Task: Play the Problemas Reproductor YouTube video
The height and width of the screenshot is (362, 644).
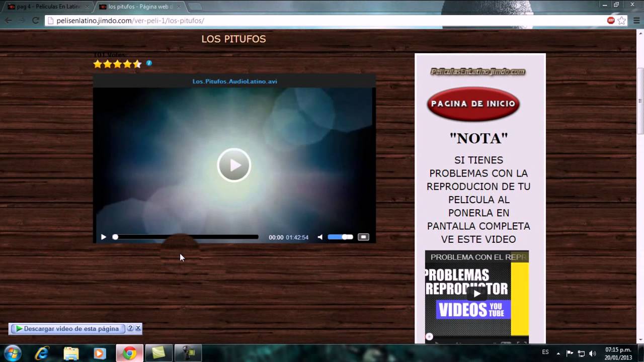Action: coord(476,294)
